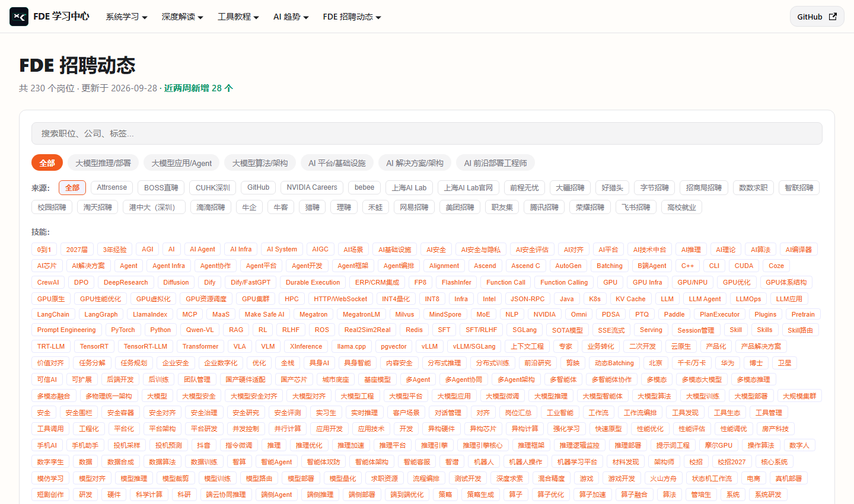Toggle the 上海AI Lab官网 source filter
This screenshot has height=504, width=854.
469,187
